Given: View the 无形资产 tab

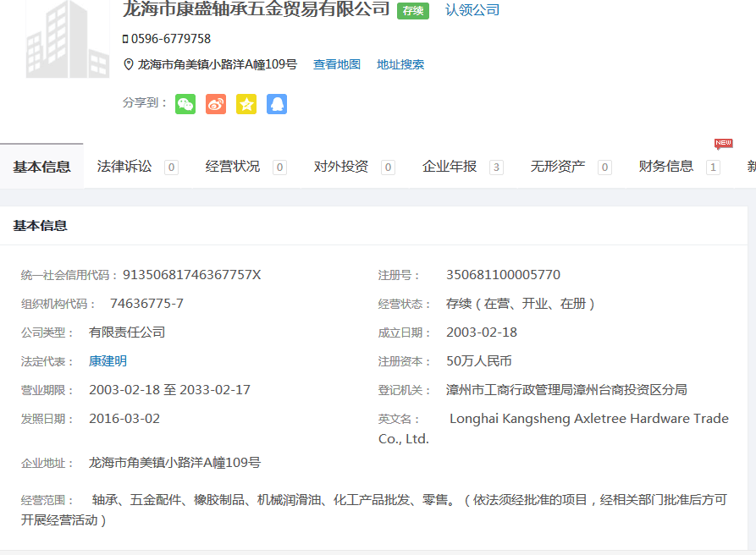Looking at the screenshot, I should pos(558,167).
